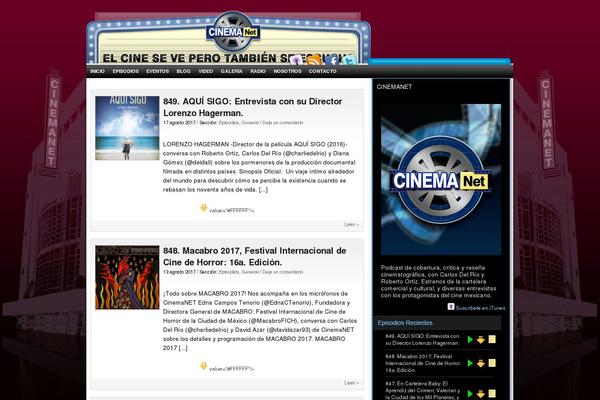Download episode 849 from the sidebar list
Image resolution: width=600 pixels, height=400 pixels.
(x=481, y=340)
